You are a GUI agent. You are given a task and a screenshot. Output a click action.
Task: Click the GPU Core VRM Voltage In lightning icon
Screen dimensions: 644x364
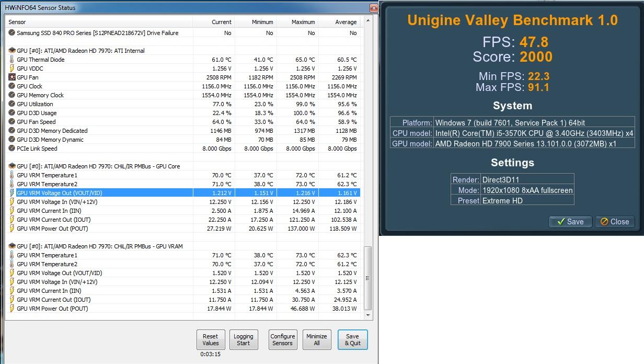12,202
